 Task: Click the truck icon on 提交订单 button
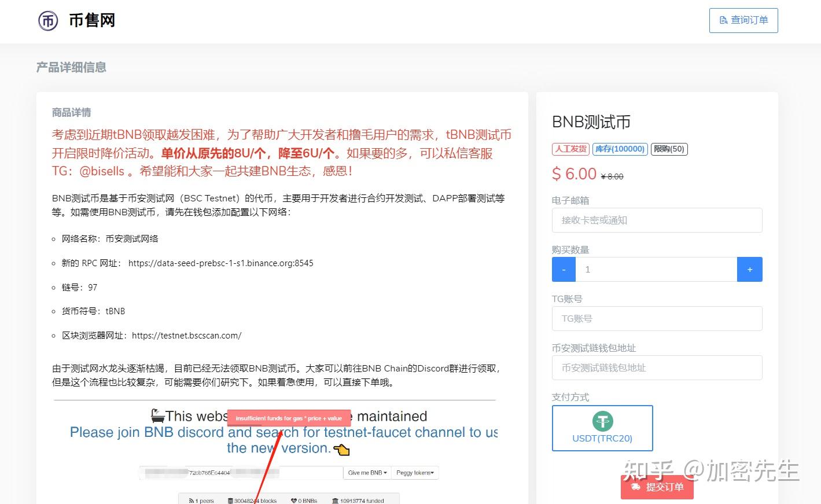636,487
